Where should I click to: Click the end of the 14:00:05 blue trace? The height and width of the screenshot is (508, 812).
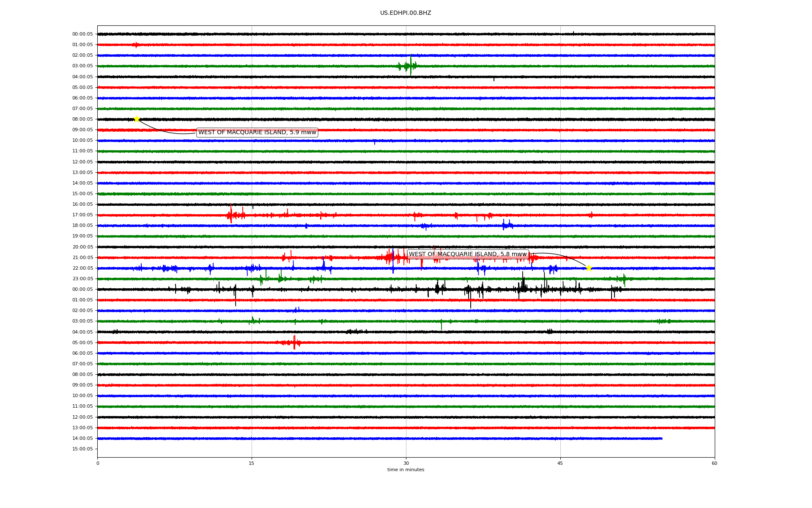tap(661, 439)
